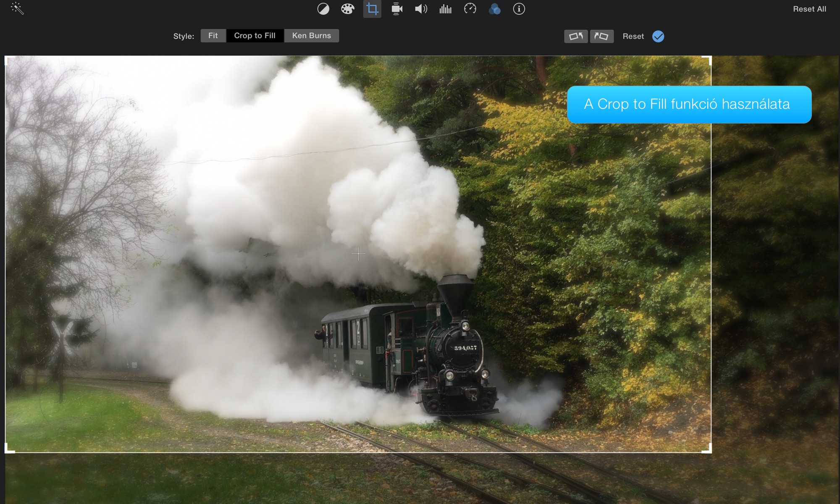
Task: Open the color correction palette
Action: [347, 9]
